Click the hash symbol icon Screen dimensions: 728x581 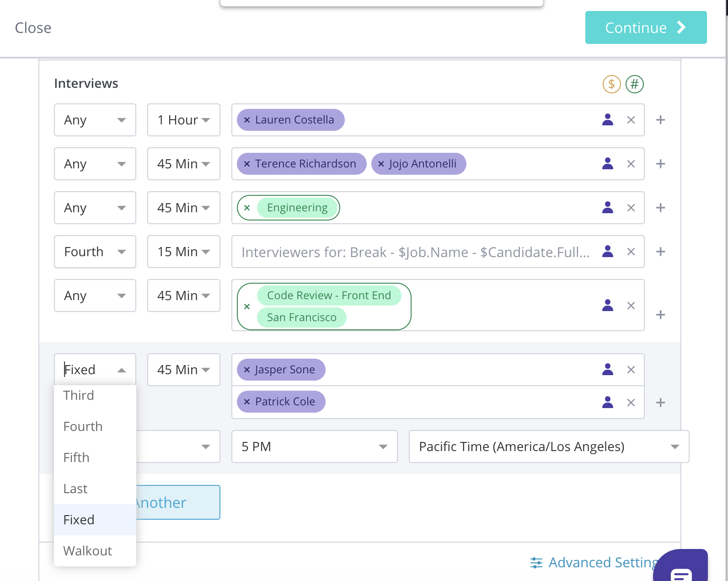(634, 84)
